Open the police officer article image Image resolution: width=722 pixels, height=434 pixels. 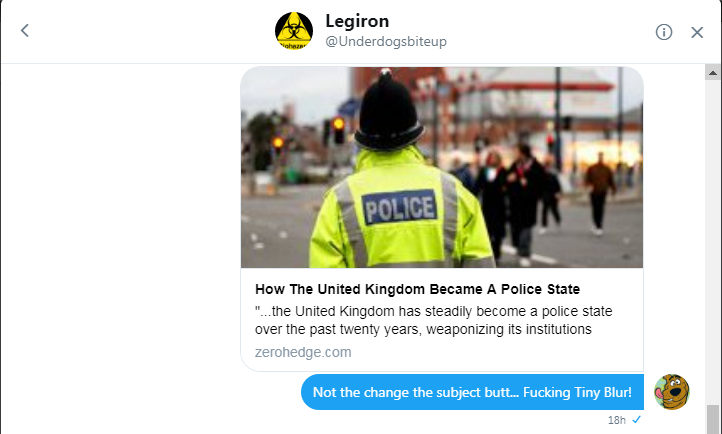point(441,167)
